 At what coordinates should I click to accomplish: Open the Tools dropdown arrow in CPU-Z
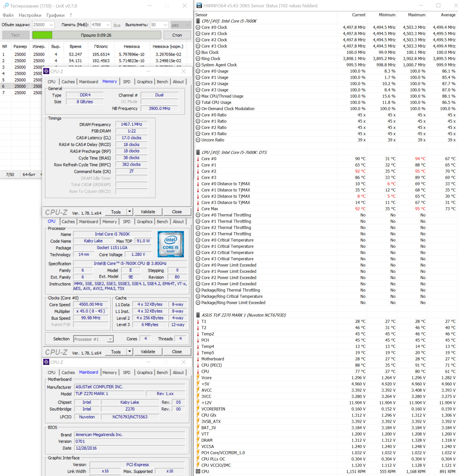[129, 212]
